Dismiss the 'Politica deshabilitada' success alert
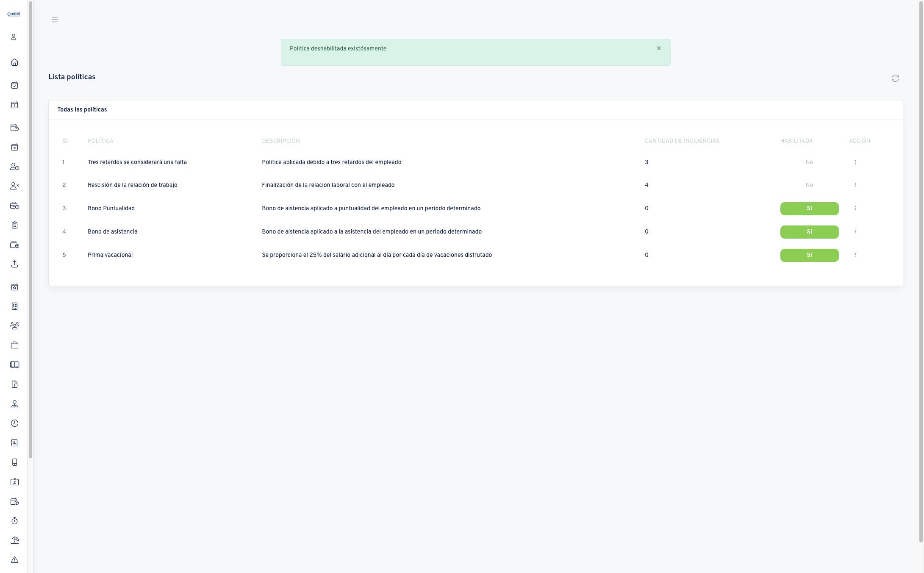This screenshot has height=573, width=924. click(x=659, y=48)
